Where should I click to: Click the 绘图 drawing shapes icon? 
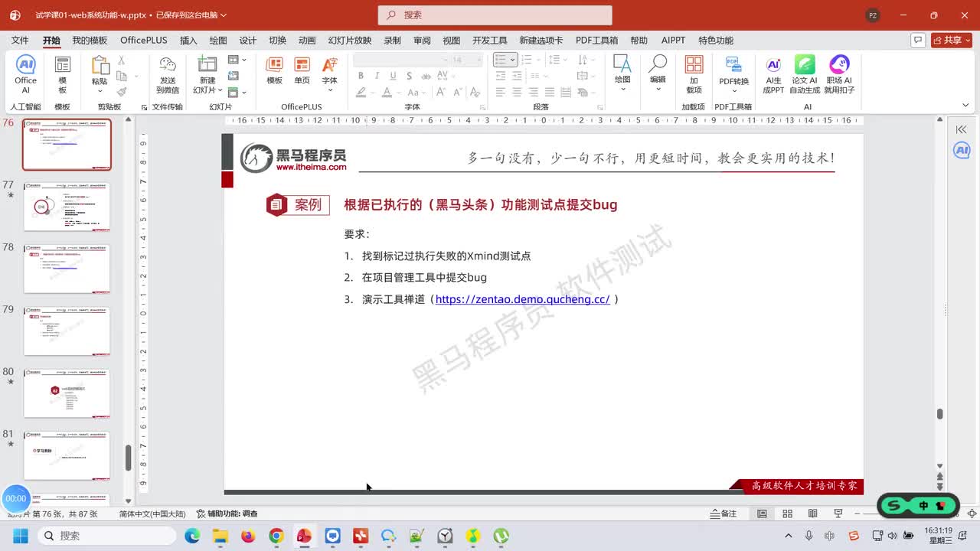tap(622, 64)
